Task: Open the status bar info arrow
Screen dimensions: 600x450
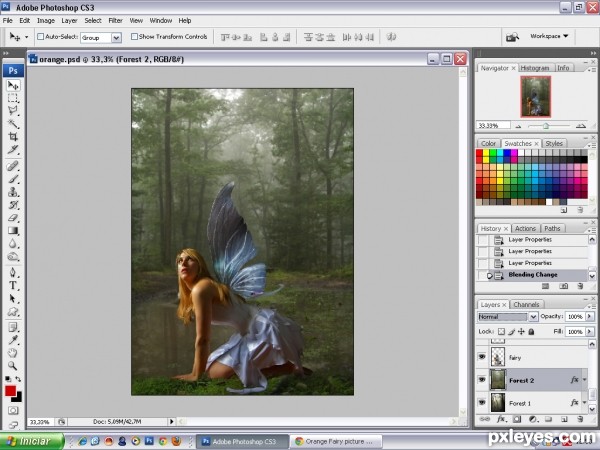Action: pos(172,422)
